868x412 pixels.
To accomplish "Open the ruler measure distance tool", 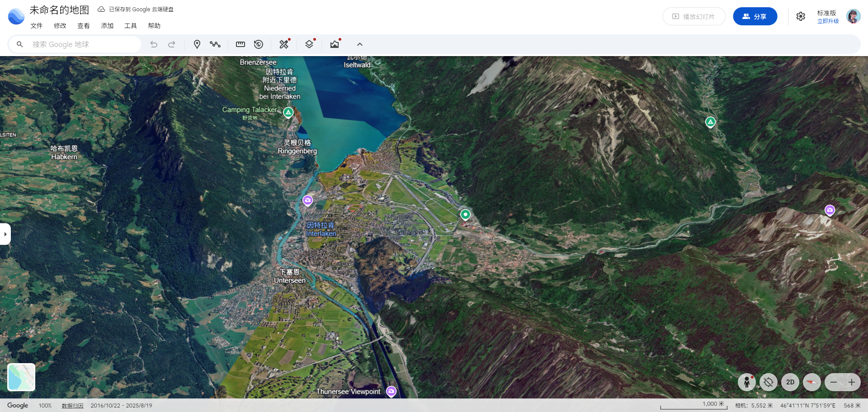I will tap(241, 44).
